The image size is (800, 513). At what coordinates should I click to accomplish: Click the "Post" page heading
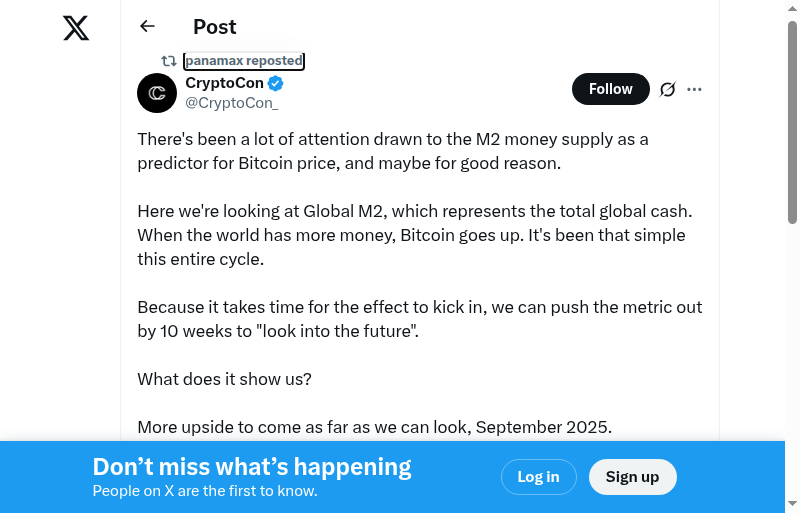215,27
